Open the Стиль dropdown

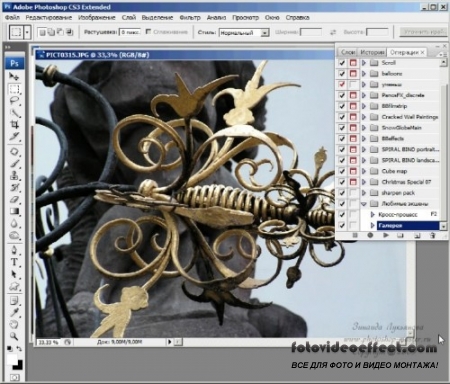(x=265, y=33)
